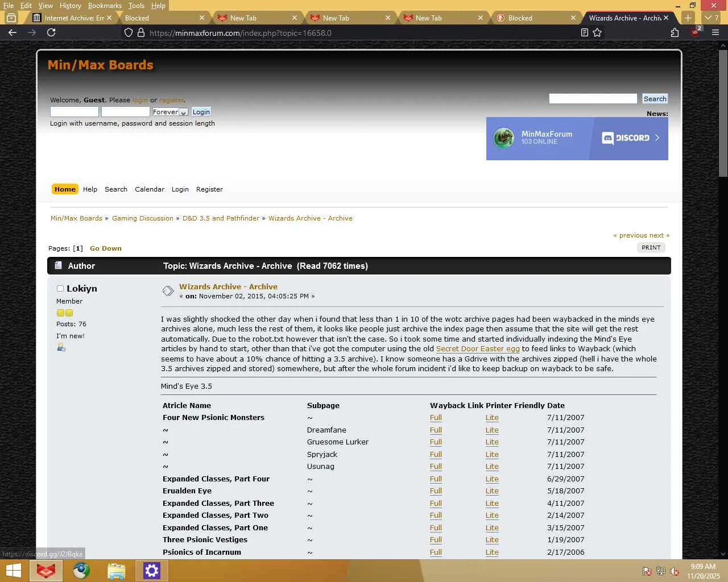
Task: Open File Explorer from the taskbar
Action: pos(117,571)
